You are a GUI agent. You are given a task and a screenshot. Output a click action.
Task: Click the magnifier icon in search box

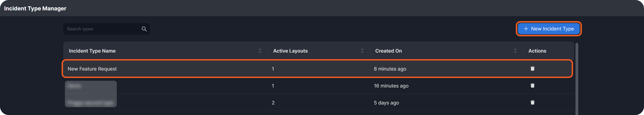(x=144, y=29)
